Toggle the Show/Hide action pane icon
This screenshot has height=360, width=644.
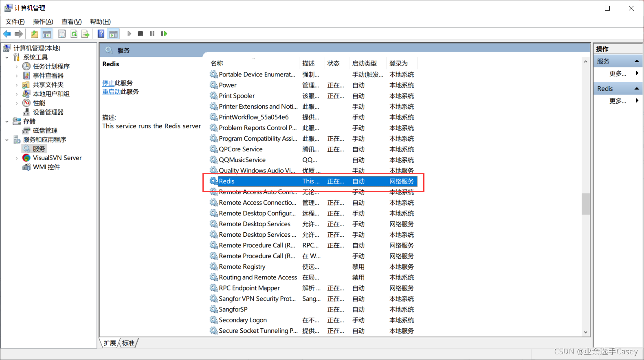click(114, 34)
